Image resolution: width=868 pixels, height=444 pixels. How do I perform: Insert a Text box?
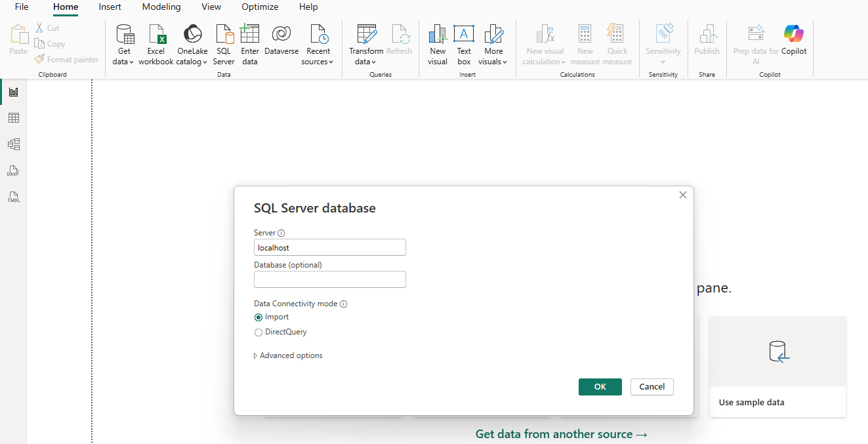coord(464,45)
